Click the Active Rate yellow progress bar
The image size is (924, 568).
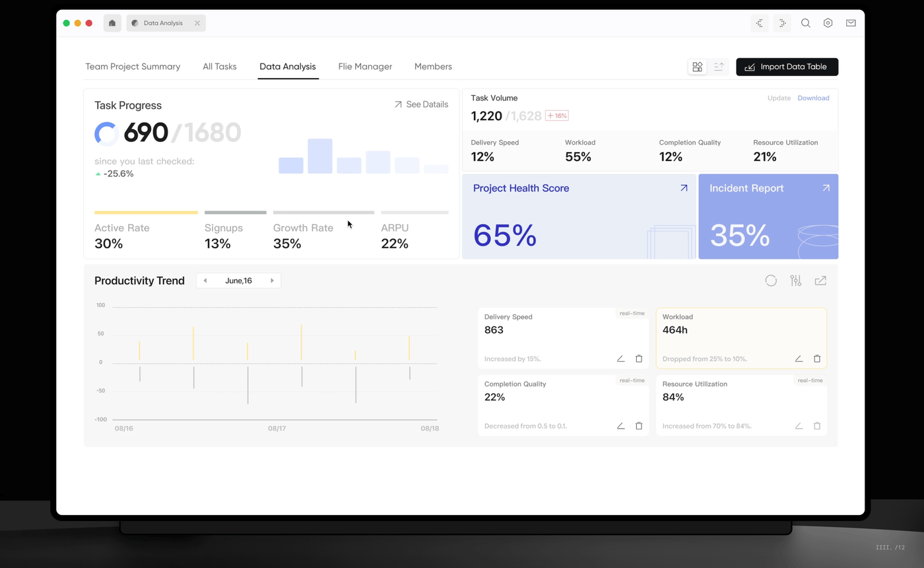coord(146,213)
